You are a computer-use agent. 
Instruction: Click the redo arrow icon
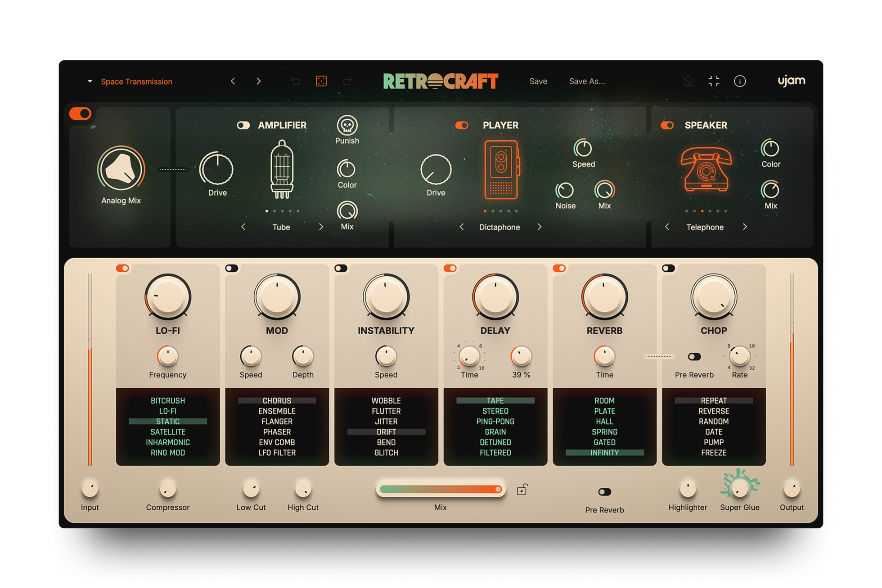pos(347,81)
